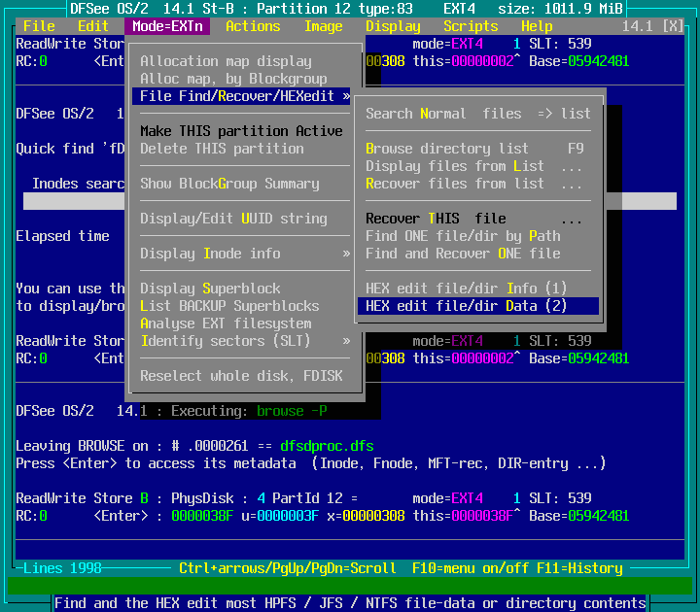Open the File menu
Image resolution: width=700 pixels, height=612 pixels.
pyautogui.click(x=39, y=26)
